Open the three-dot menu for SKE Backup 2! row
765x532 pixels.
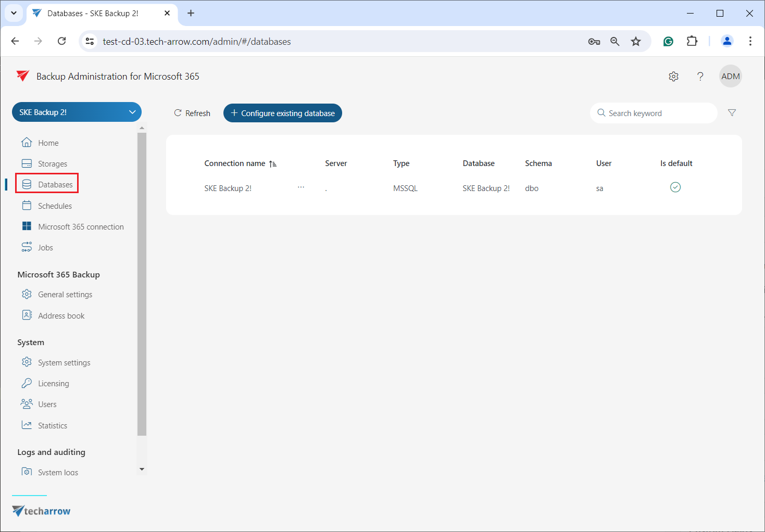coord(301,187)
